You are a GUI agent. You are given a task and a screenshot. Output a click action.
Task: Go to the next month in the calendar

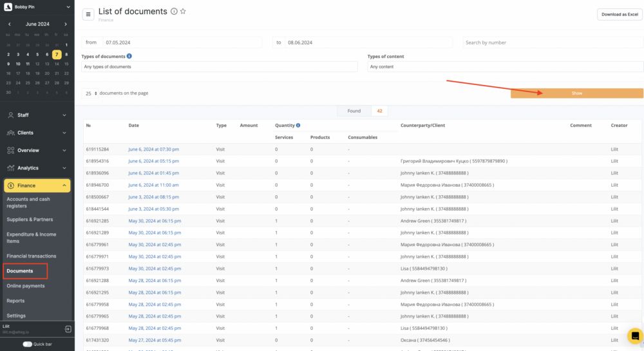coord(65,24)
